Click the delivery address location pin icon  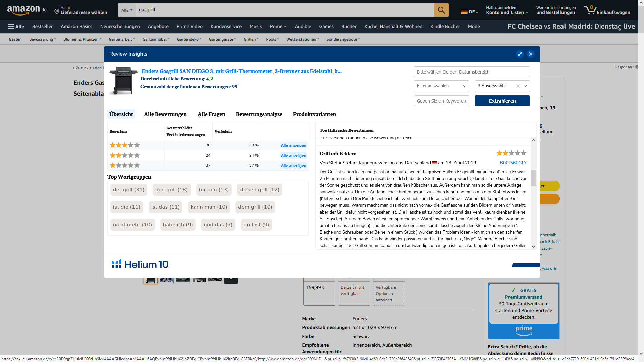pos(57,12)
